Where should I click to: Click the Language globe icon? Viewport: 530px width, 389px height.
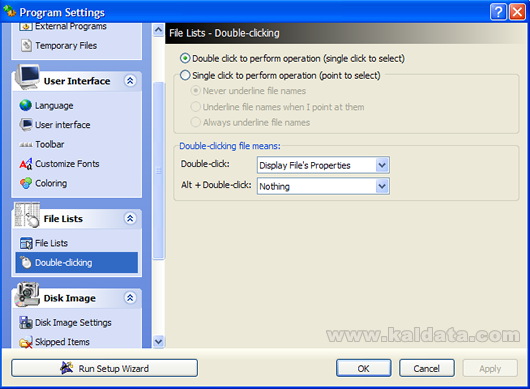26,105
